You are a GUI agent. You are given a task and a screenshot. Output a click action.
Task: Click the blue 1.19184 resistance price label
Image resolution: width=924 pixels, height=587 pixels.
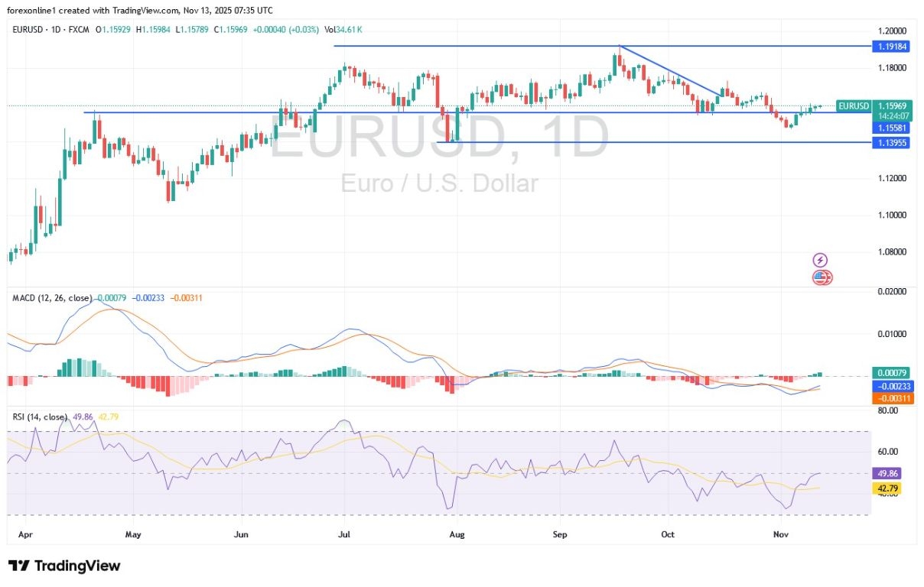pyautogui.click(x=890, y=47)
